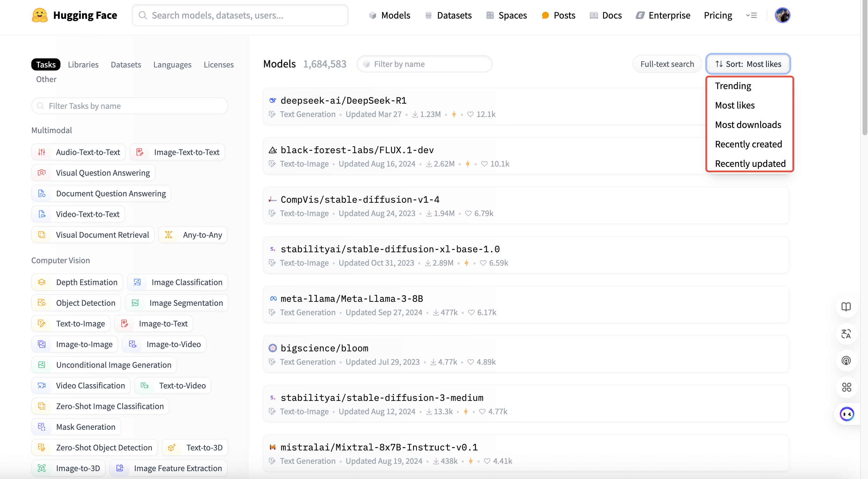Click the Computer Vision section heading

coord(61,260)
